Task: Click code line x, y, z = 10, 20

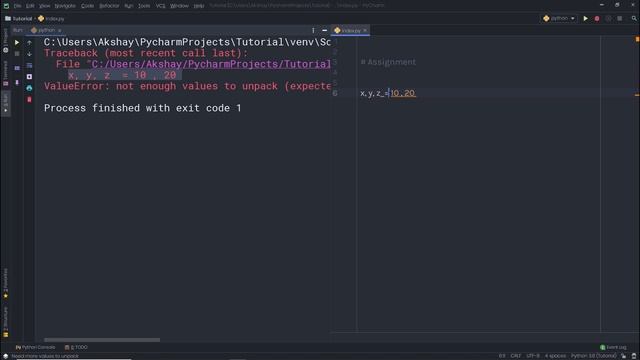Action: pyautogui.click(x=388, y=93)
